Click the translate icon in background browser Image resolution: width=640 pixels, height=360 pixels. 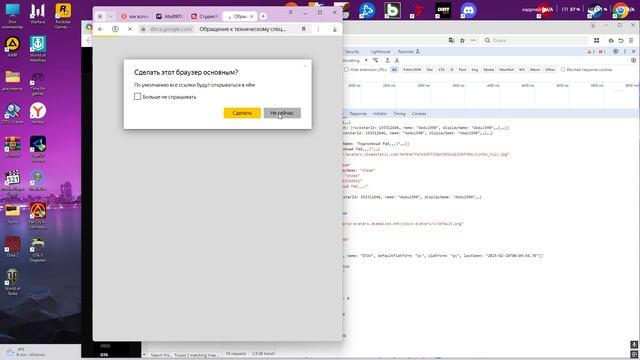(x=451, y=40)
